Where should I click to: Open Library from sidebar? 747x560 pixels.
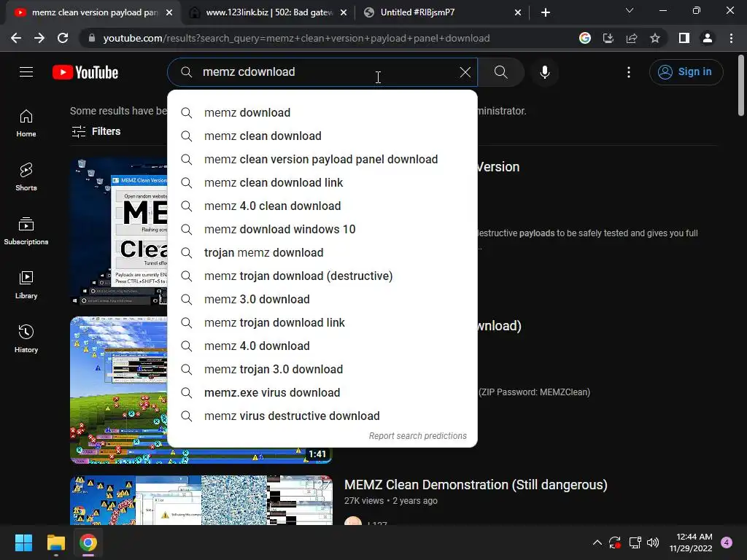pos(26,285)
